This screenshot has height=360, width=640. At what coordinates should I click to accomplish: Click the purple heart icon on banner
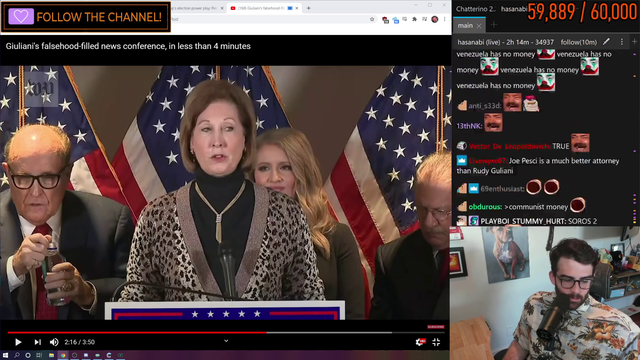point(21,17)
